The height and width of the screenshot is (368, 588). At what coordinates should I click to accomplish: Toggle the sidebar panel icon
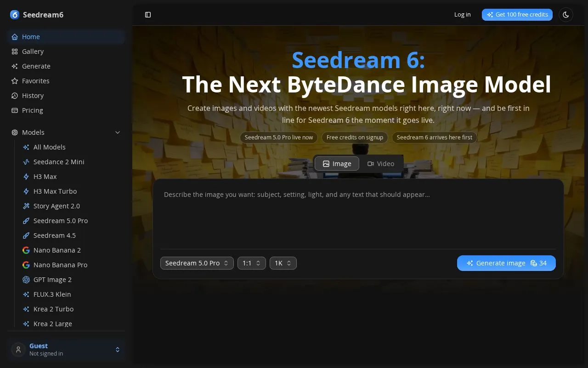click(x=148, y=15)
